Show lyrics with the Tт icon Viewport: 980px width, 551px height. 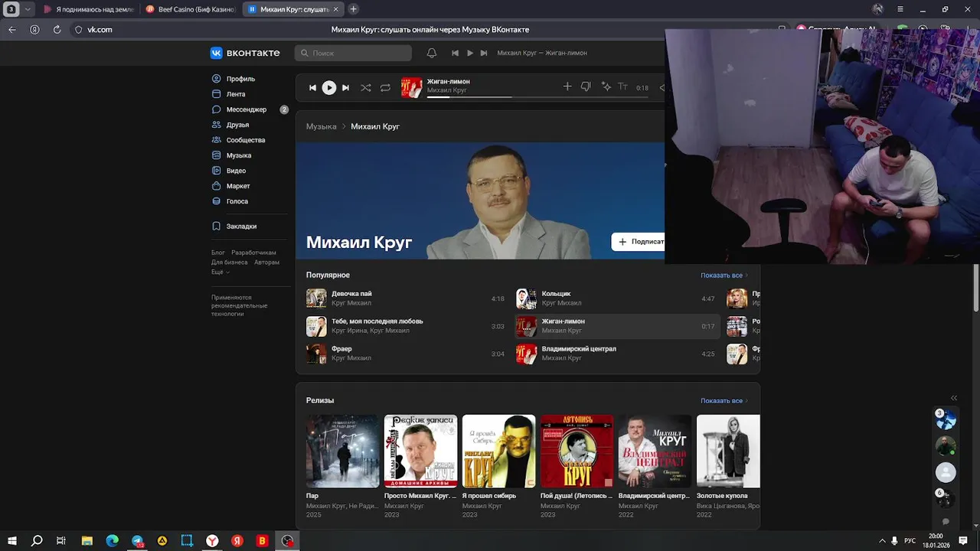[x=622, y=86]
